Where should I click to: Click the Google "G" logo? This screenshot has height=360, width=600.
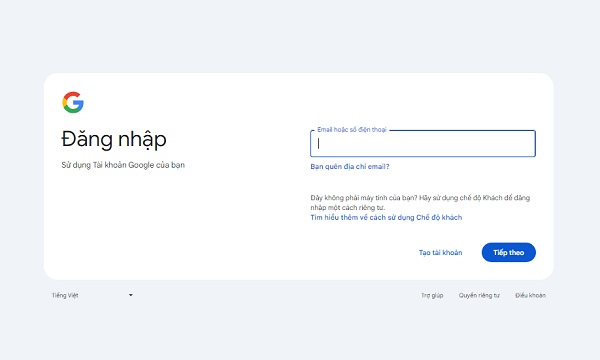(73, 102)
